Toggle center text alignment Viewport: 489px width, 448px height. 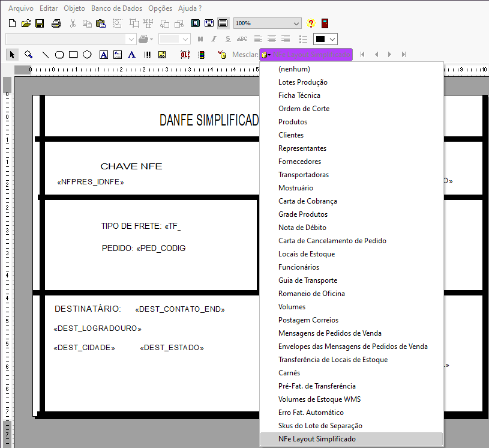click(271, 39)
